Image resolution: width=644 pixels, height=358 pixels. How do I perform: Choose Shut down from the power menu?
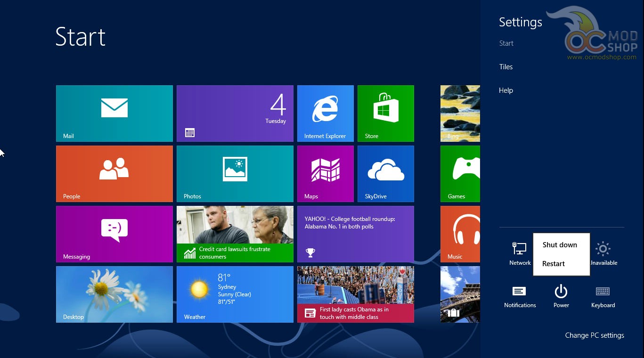(560, 245)
